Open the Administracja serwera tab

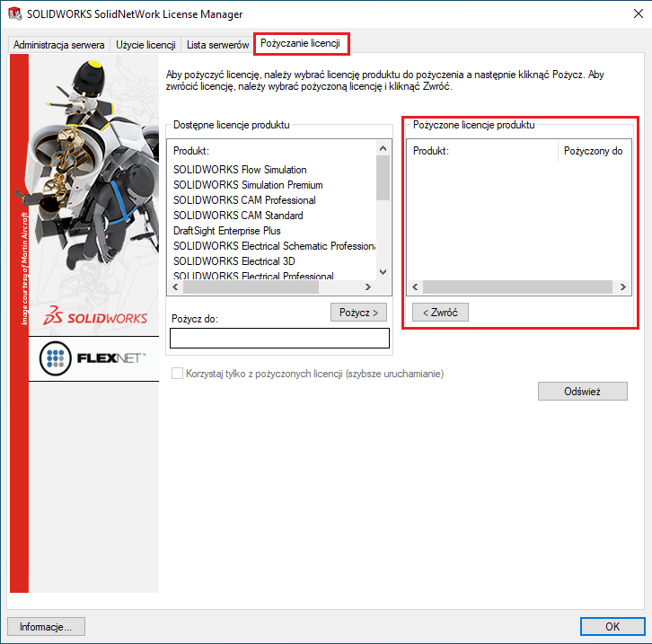58,44
